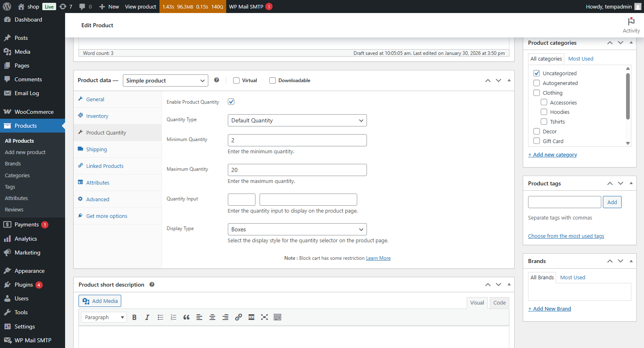Open the Activity panel icon
Screen dimensions: 644x348
click(631, 25)
